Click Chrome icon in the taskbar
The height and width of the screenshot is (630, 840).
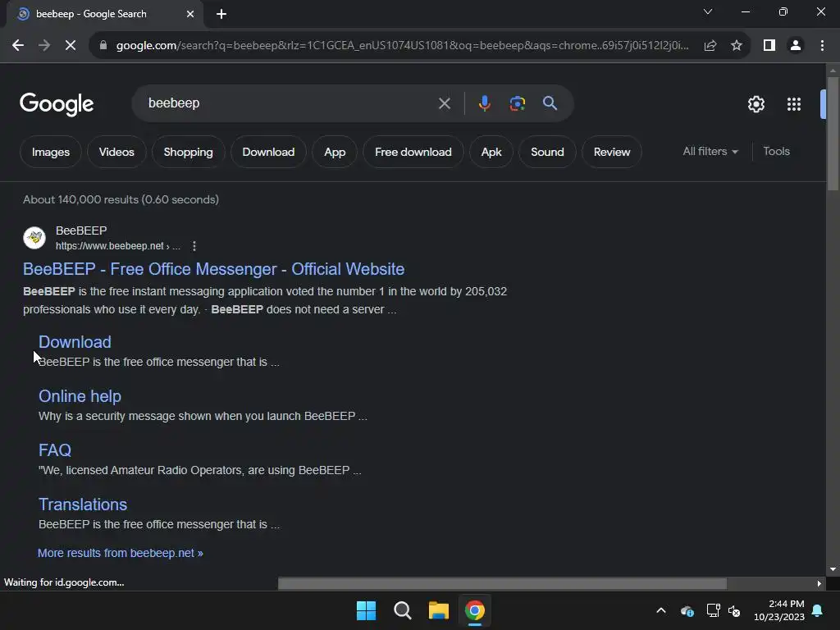coord(475,610)
